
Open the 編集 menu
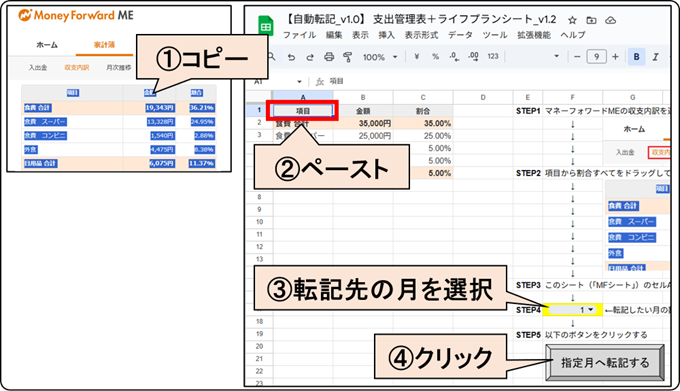click(333, 35)
